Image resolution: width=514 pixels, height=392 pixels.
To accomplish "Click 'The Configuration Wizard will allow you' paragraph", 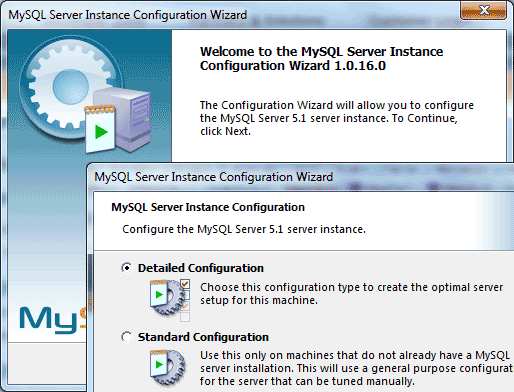I will tap(337, 118).
